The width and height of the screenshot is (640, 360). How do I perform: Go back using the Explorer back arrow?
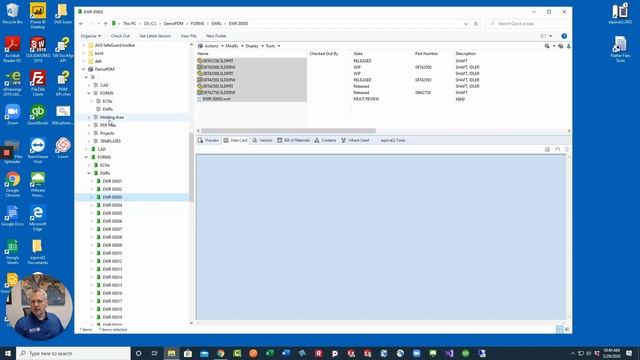tap(81, 24)
